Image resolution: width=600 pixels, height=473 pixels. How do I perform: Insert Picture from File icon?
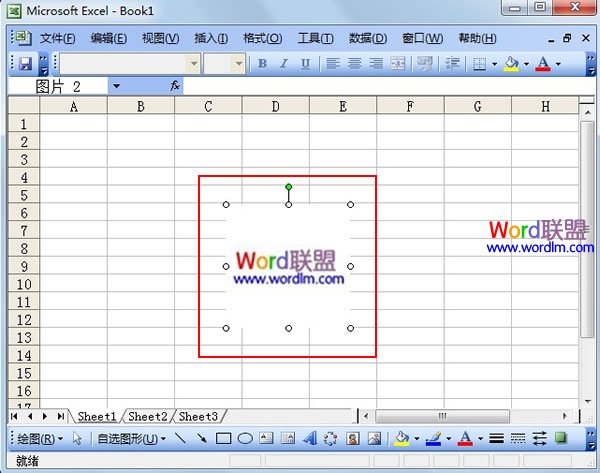click(x=374, y=439)
